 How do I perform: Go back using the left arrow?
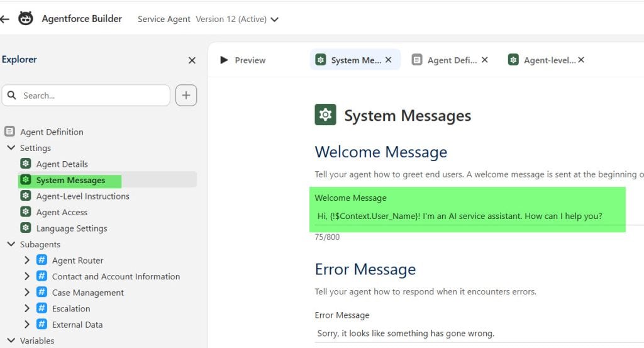[4, 19]
